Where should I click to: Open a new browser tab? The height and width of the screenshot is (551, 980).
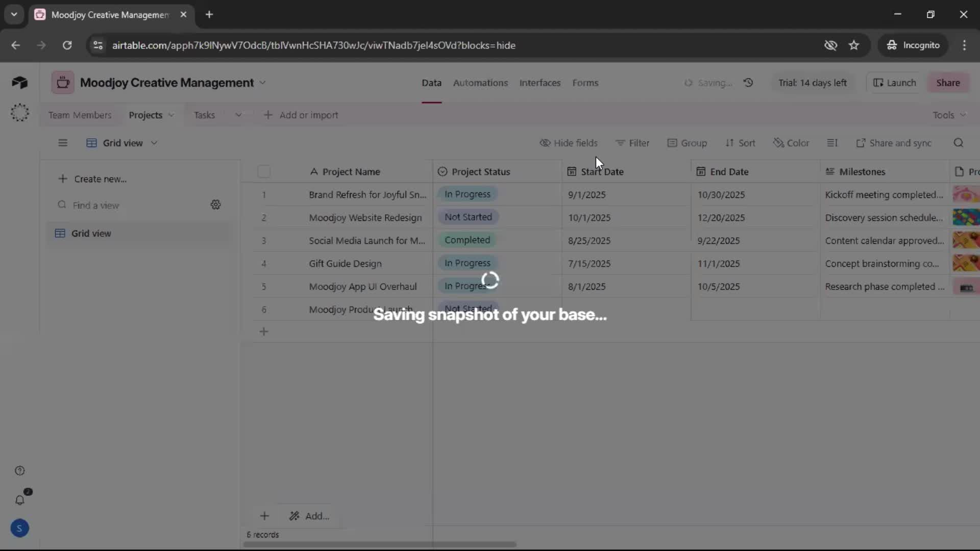(209, 14)
